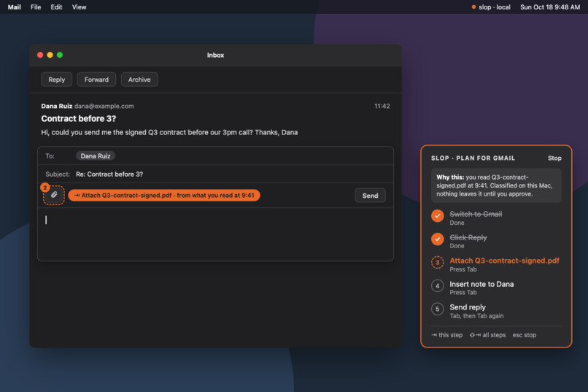Stop the Slop plan

point(554,158)
